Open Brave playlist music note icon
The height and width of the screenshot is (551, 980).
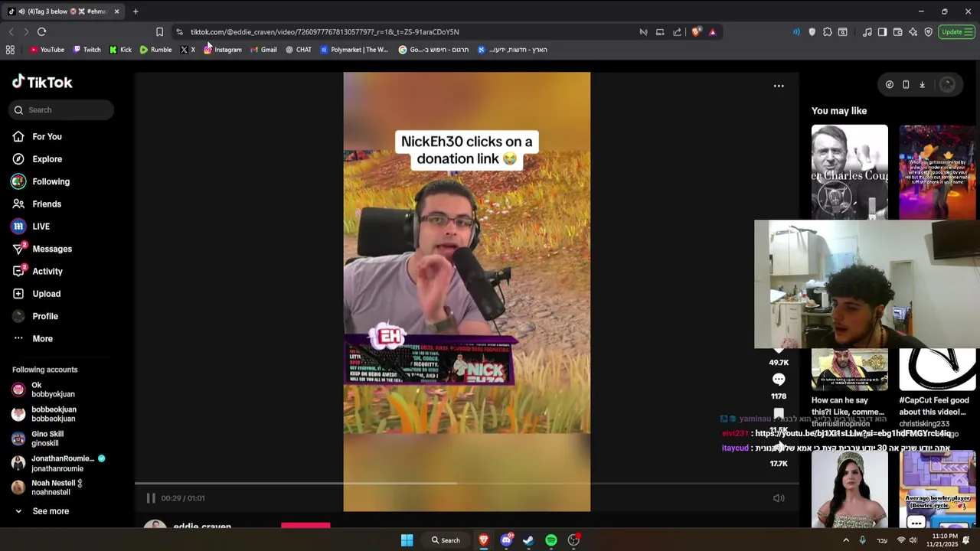(867, 32)
